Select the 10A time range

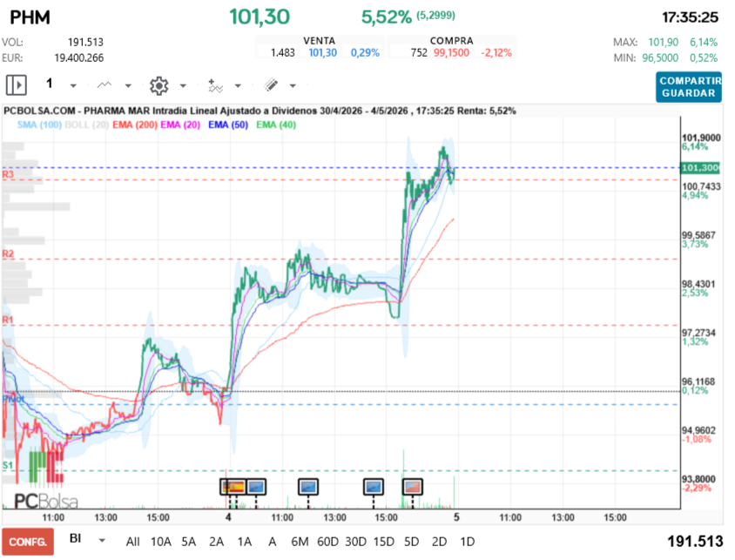point(161,542)
